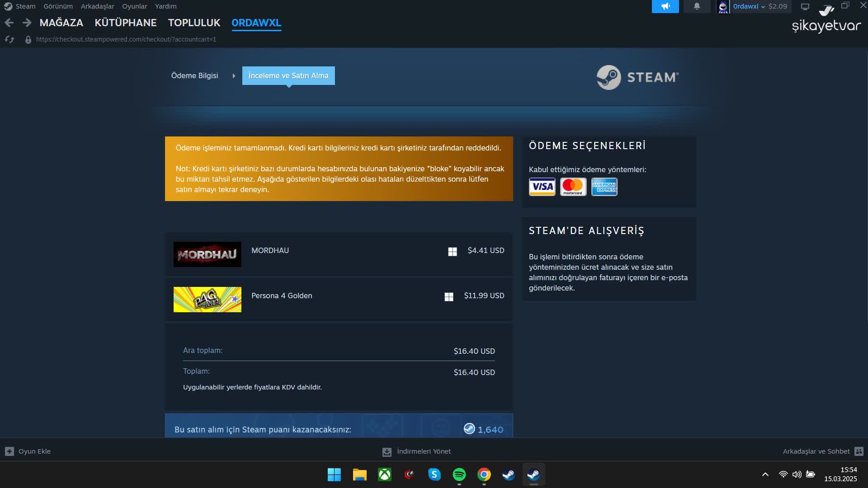The height and width of the screenshot is (488, 868).
Task: Click the Windows Start button
Action: point(334,474)
